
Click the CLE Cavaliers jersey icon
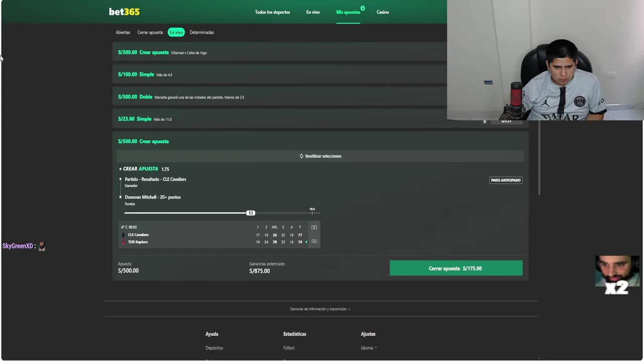[124, 235]
